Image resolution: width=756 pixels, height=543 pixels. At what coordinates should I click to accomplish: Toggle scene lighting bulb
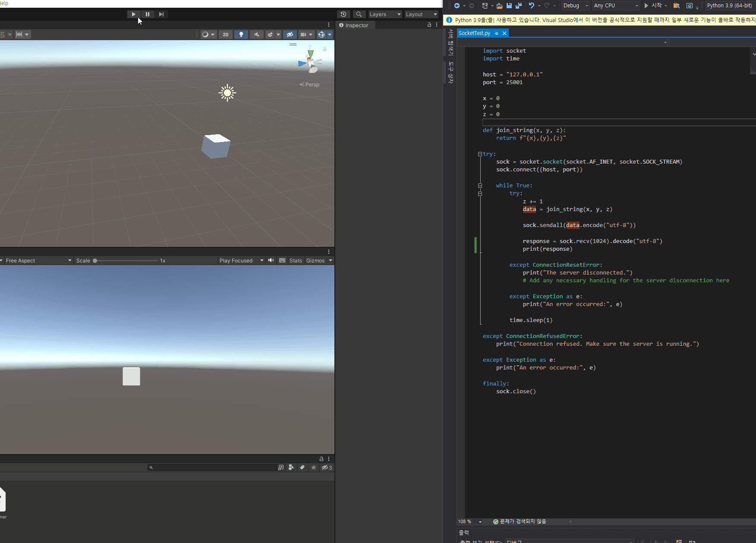tap(241, 35)
